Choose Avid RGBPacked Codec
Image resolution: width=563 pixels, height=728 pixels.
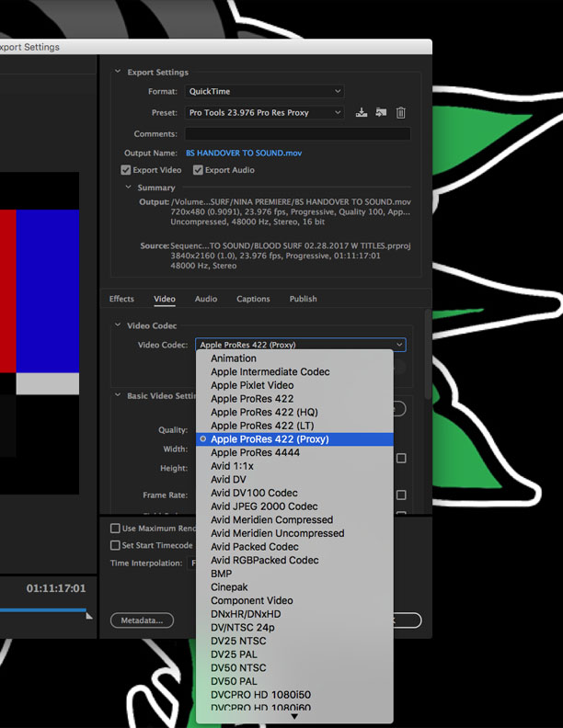coord(294,561)
